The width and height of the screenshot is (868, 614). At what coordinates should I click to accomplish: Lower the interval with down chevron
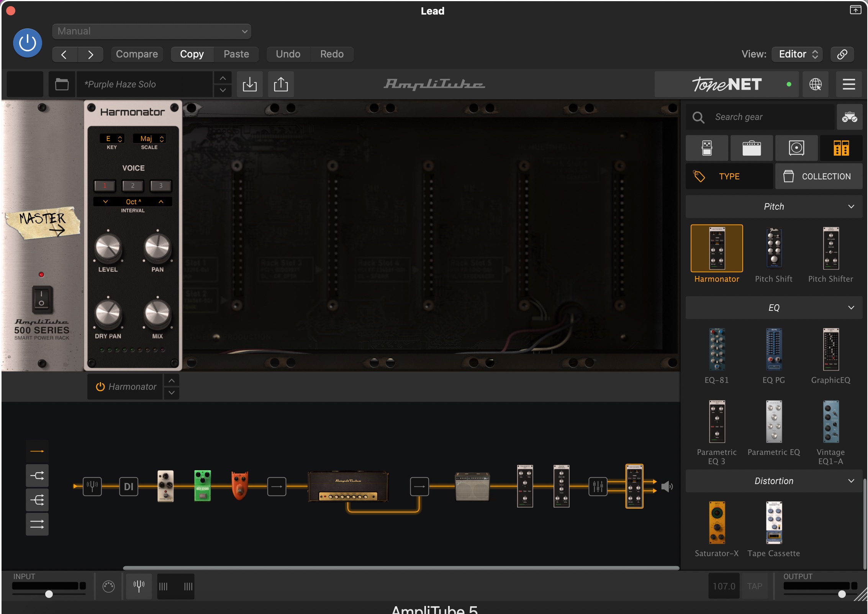[x=105, y=202]
